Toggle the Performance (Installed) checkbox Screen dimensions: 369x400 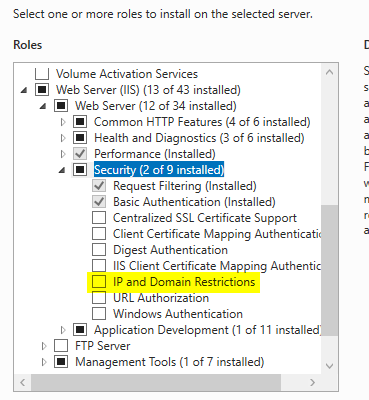point(80,154)
